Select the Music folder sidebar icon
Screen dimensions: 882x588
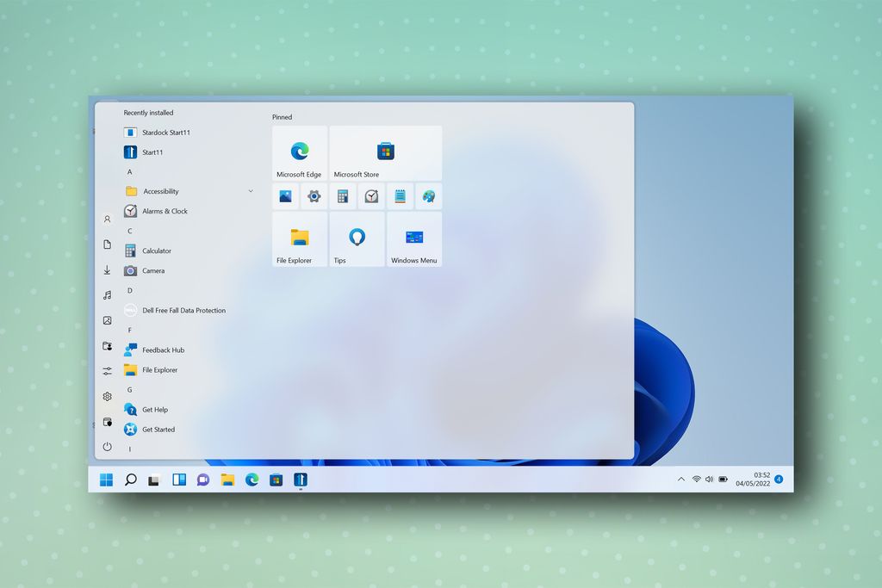pyautogui.click(x=107, y=295)
